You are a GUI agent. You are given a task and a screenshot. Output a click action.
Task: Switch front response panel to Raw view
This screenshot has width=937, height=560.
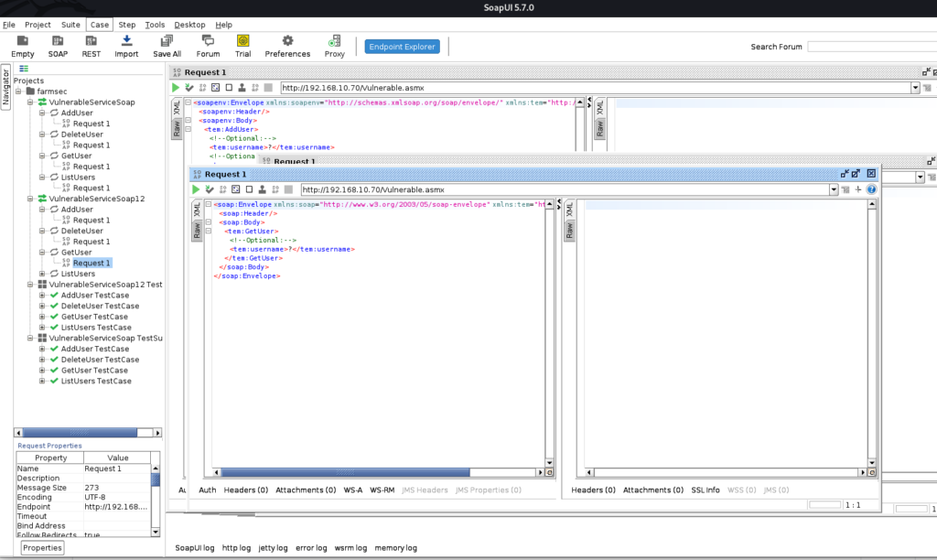pyautogui.click(x=569, y=230)
